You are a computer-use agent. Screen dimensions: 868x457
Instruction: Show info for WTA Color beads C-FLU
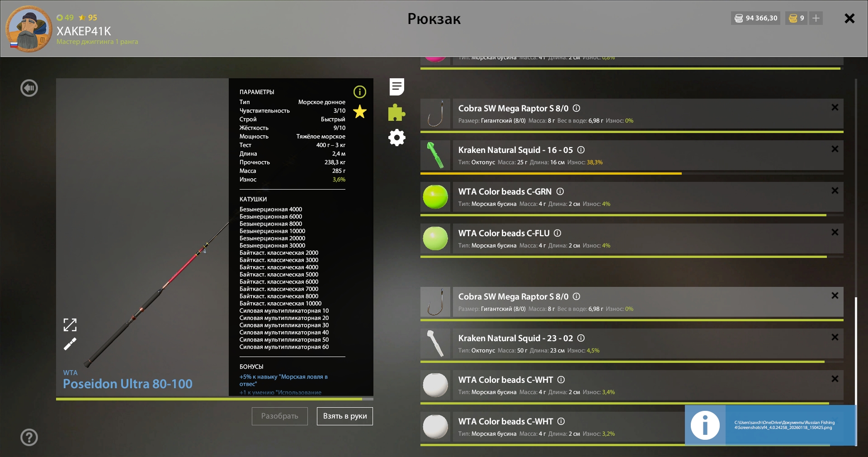click(557, 233)
